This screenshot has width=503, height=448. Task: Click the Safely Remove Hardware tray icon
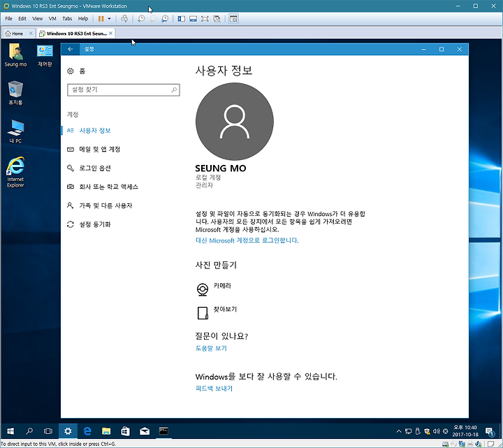coord(417,431)
